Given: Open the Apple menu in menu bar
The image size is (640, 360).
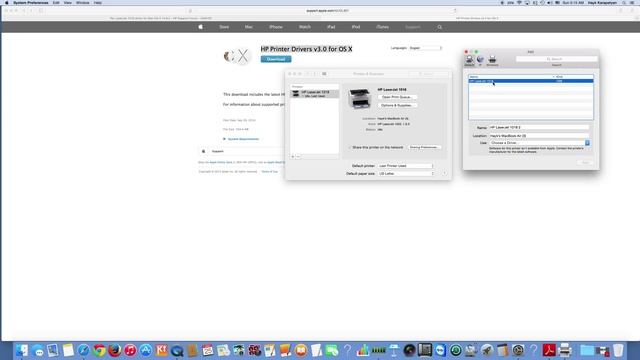Looking at the screenshot, I should [7, 3].
